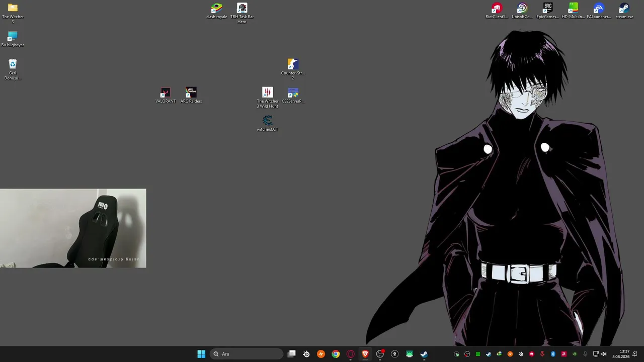Click the red down-arrows tray icon

pos(542,354)
